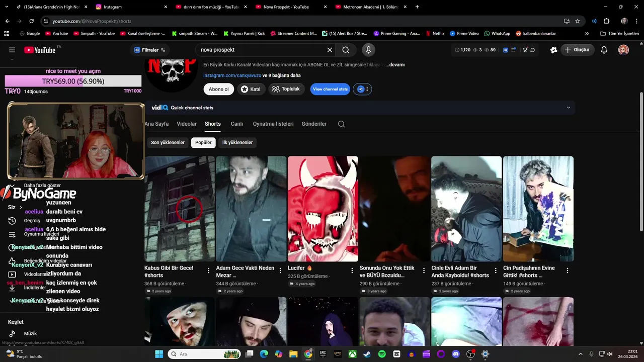Bookmark this page with the star icon
This screenshot has height=362, width=644.
[x=578, y=21]
